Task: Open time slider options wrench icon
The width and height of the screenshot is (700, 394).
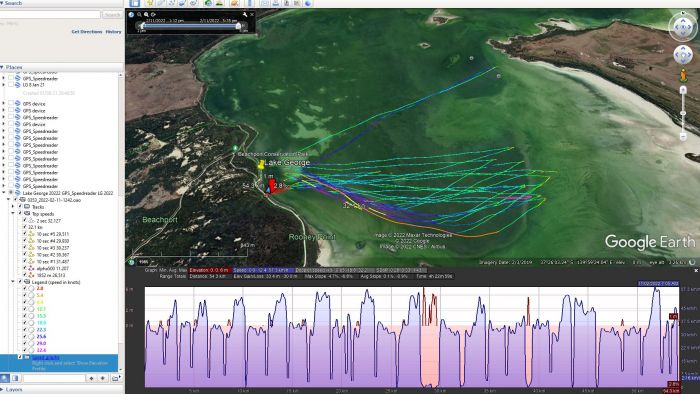Action: coord(245,15)
